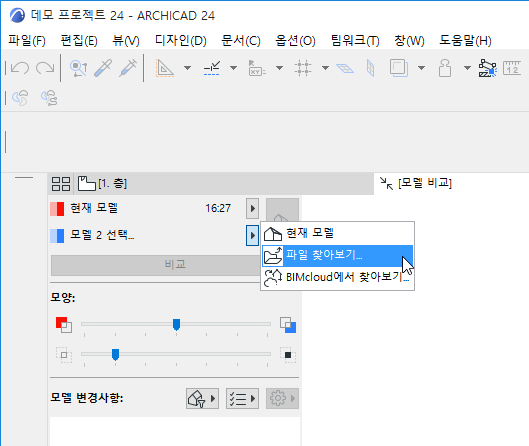Viewport: 529px width, 446px height.
Task: Open the change list options dropdown
Action: tap(242, 398)
